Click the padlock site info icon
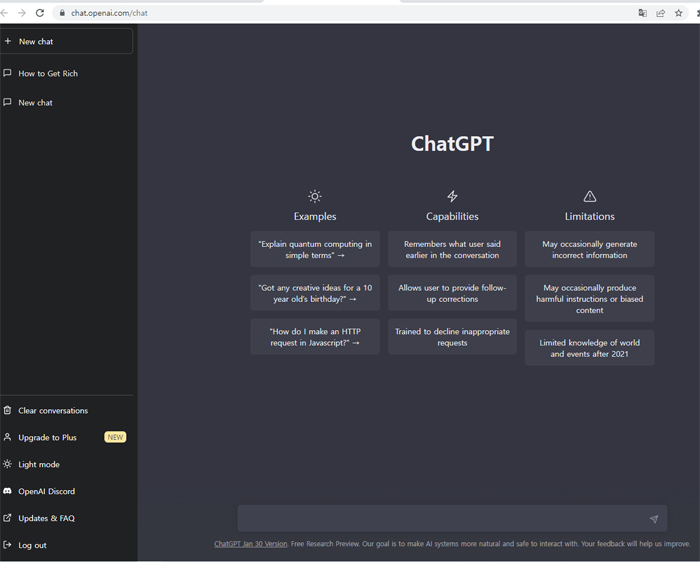Image resolution: width=700 pixels, height=562 pixels. pos(62,13)
